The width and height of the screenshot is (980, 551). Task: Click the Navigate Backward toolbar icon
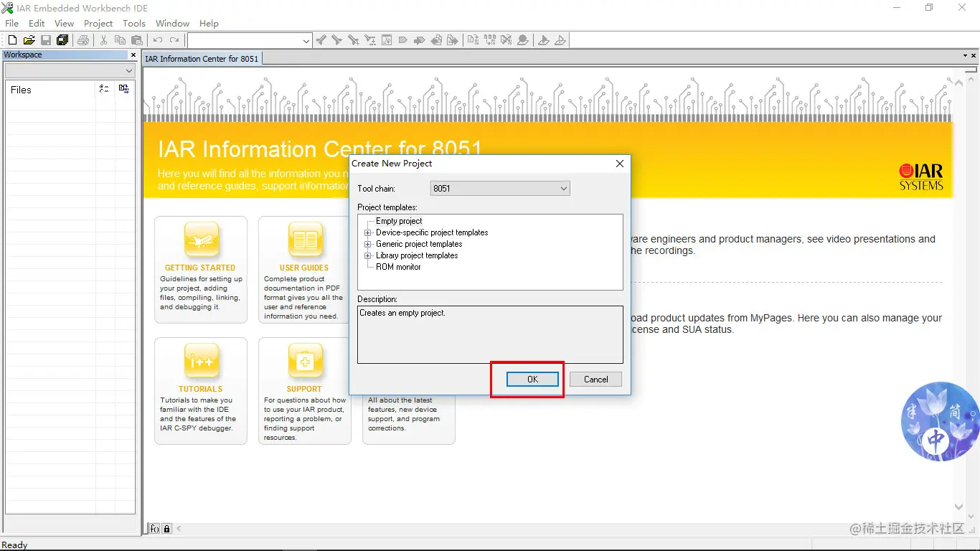(x=436, y=40)
